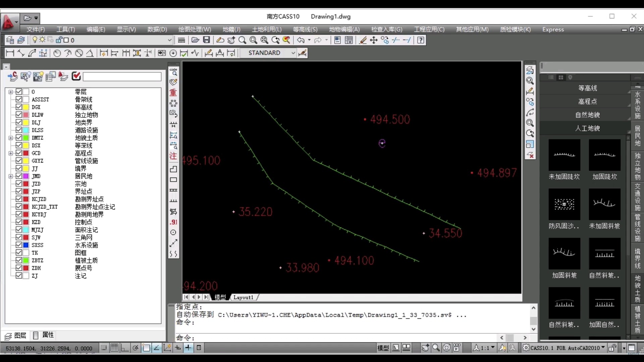
Task: Toggle visibility of DGX 等高线 layer
Action: coord(18,107)
